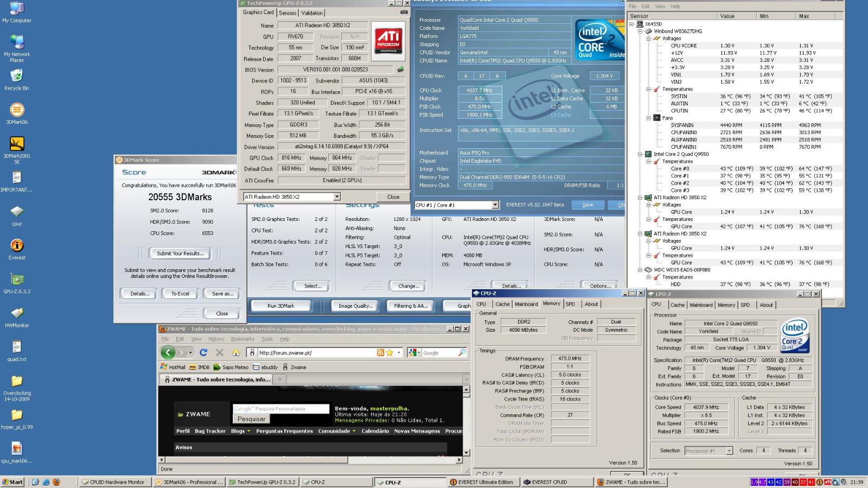Screen dimensions: 868x488
Task: Go to Firefox home page icon
Action: [x=235, y=352]
